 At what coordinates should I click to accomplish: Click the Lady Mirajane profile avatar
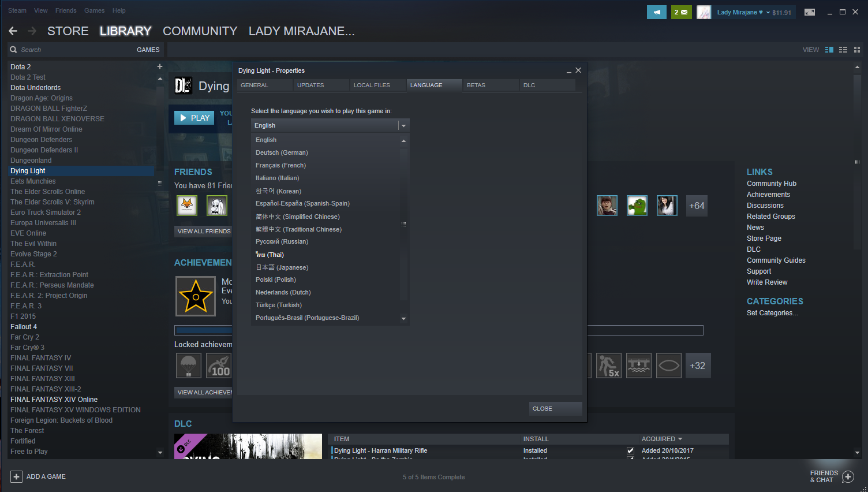[704, 12]
